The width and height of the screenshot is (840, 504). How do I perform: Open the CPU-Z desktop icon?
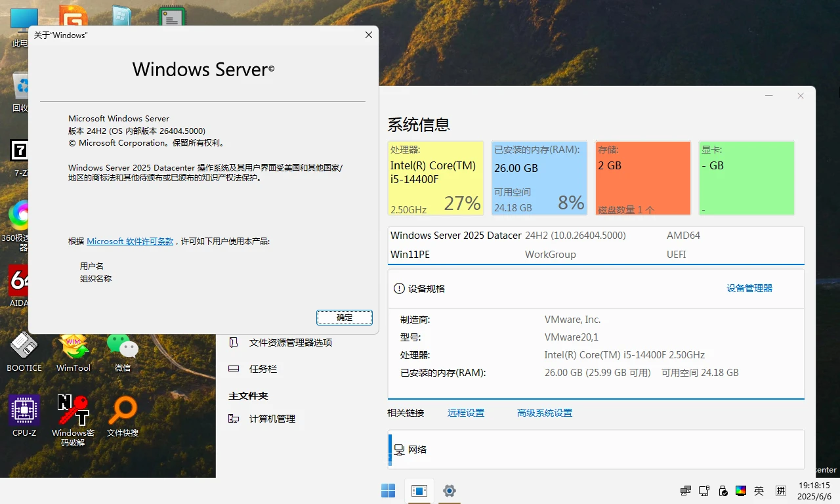24,415
